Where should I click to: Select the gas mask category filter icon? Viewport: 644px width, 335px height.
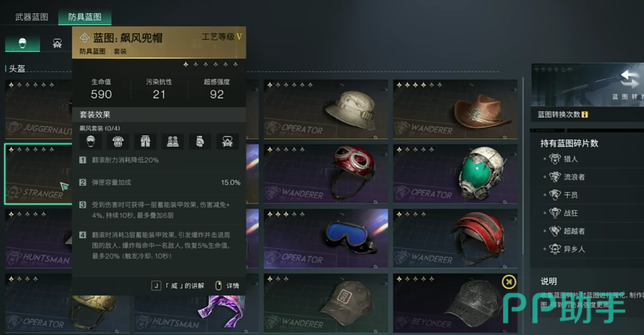(57, 44)
